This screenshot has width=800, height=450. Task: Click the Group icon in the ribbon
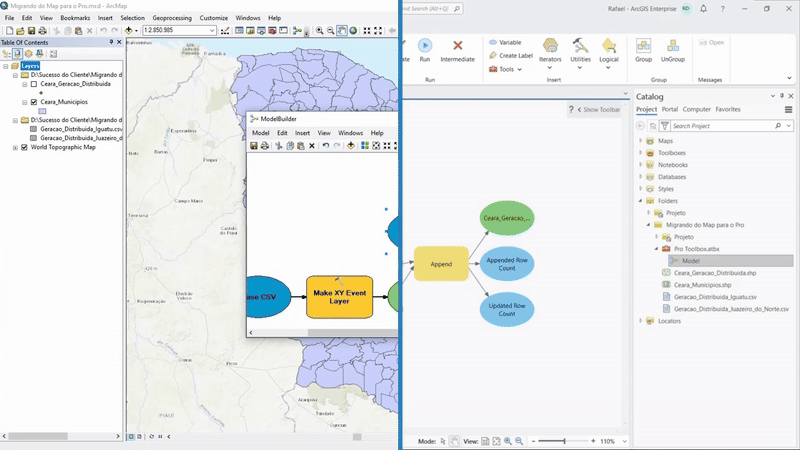(643, 51)
